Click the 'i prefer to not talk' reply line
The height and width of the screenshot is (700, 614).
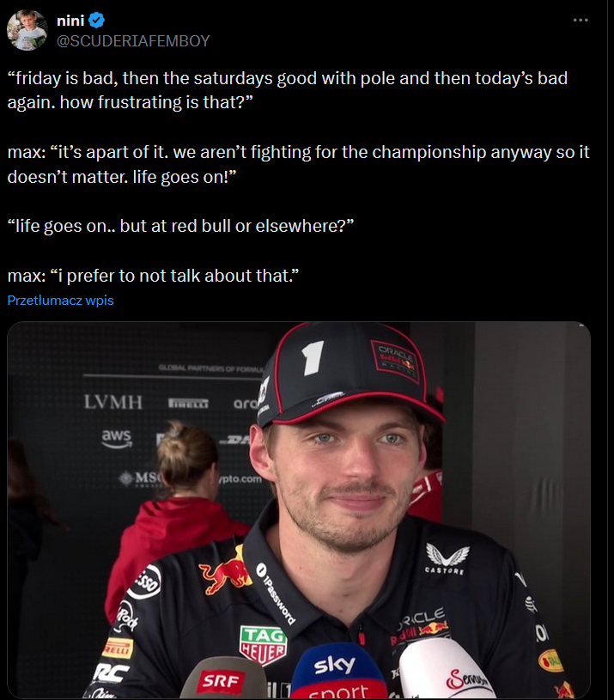(153, 276)
